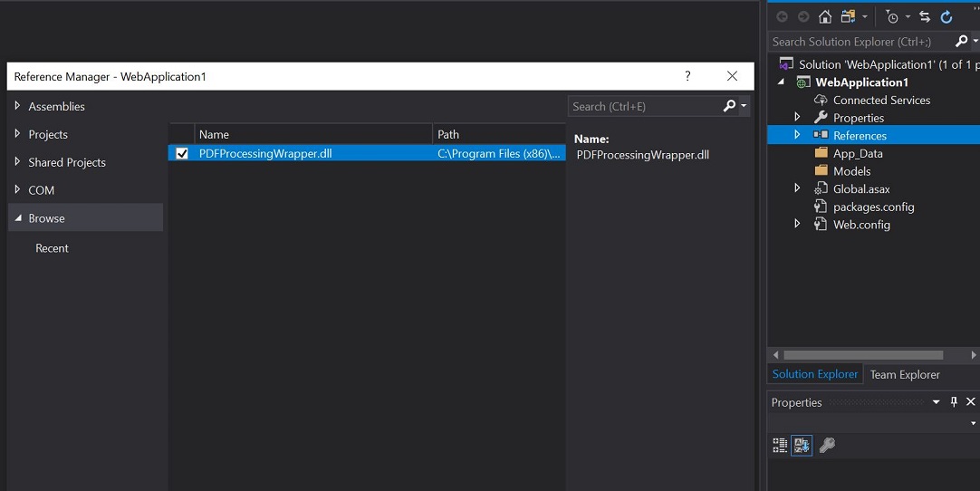This screenshot has height=491, width=980.
Task: Open Property Pages wrench icon
Action: [826, 445]
